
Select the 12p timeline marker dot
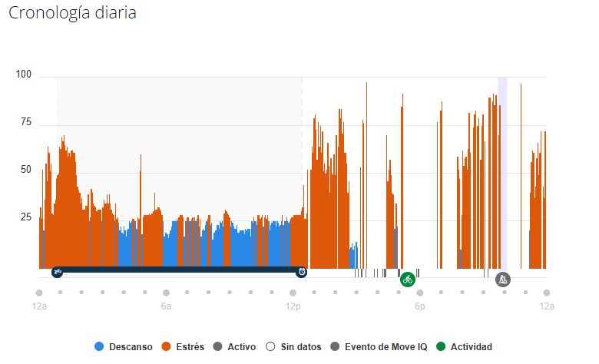(x=293, y=293)
